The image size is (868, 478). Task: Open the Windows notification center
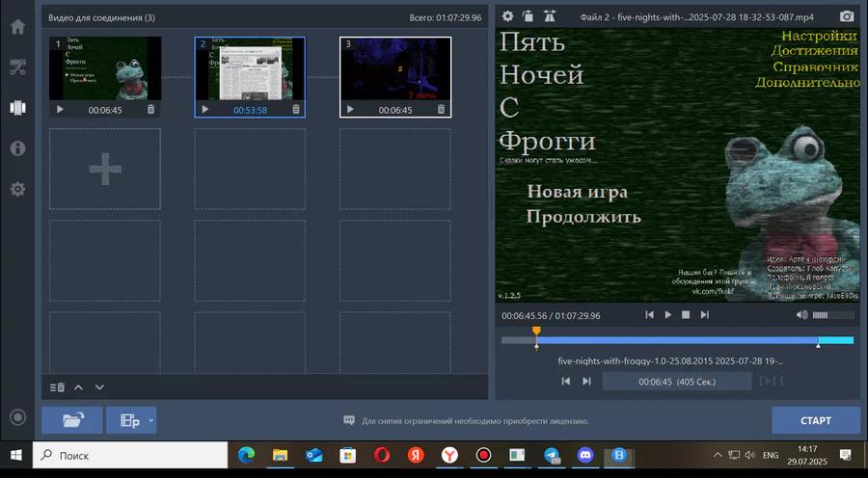click(845, 455)
